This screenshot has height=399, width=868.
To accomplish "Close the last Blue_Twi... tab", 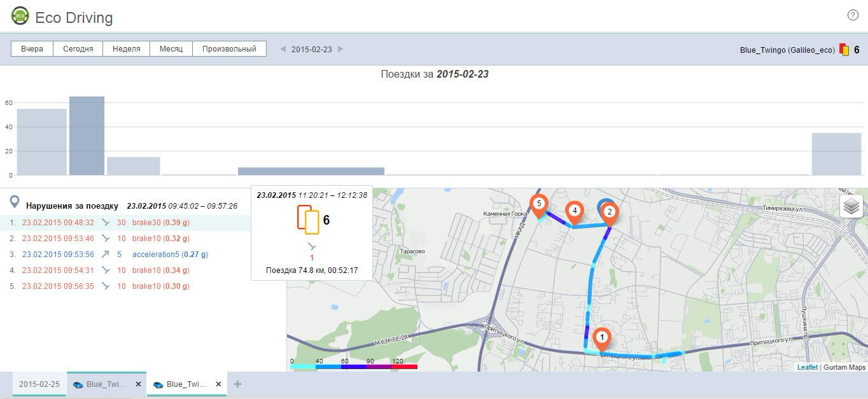I will click(218, 384).
